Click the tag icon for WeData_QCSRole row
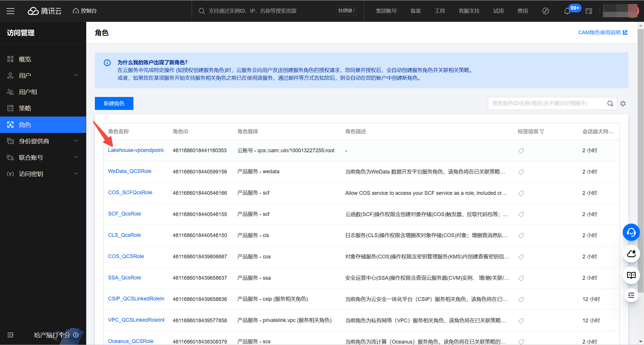This screenshot has width=644, height=345. tap(521, 172)
